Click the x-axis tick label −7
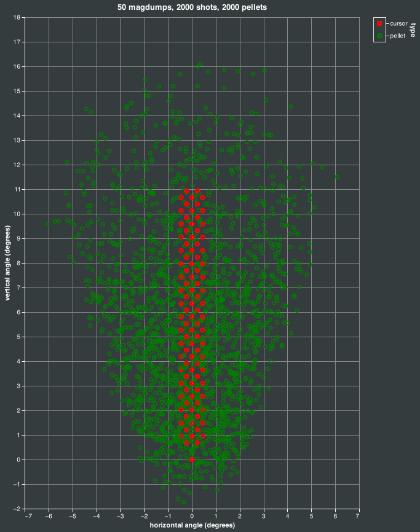 [28, 516]
